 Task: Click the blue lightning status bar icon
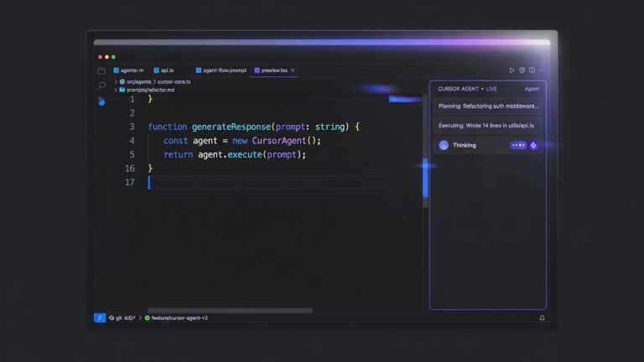tap(100, 318)
